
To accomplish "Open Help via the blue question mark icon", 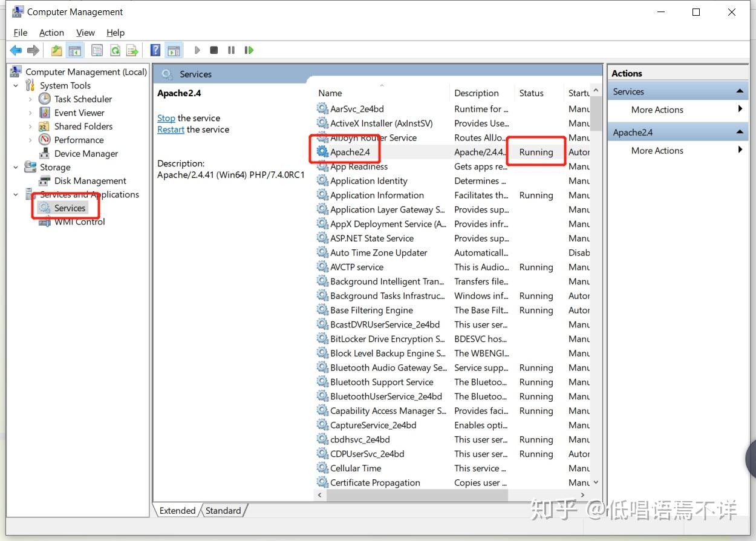I will [155, 50].
